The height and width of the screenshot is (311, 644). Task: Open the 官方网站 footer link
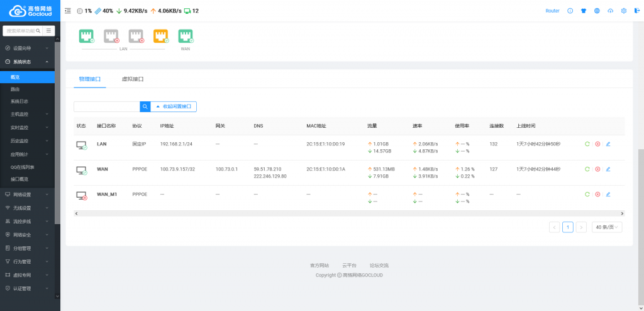point(319,266)
